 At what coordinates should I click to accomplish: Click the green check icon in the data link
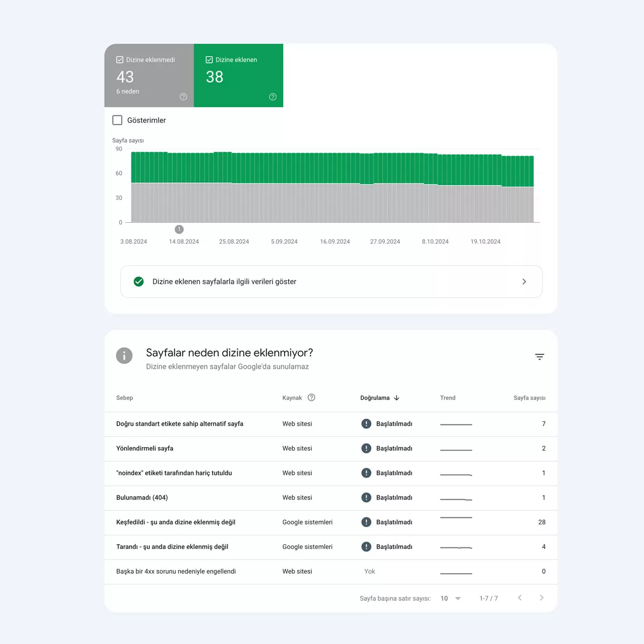click(138, 281)
